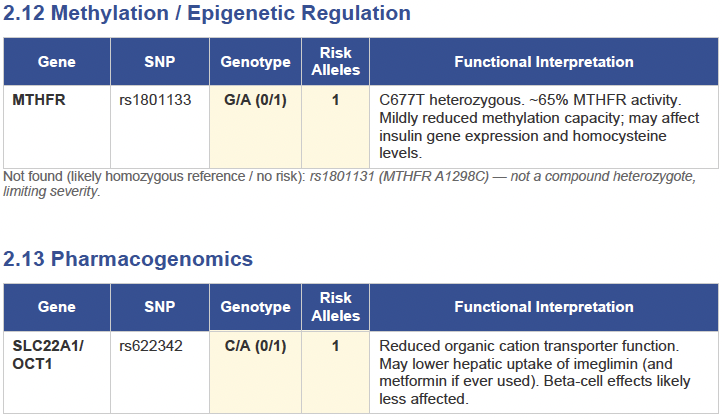Click the risk allele count in SLC22A1 row
This screenshot has height=419, width=722.
coord(336,346)
